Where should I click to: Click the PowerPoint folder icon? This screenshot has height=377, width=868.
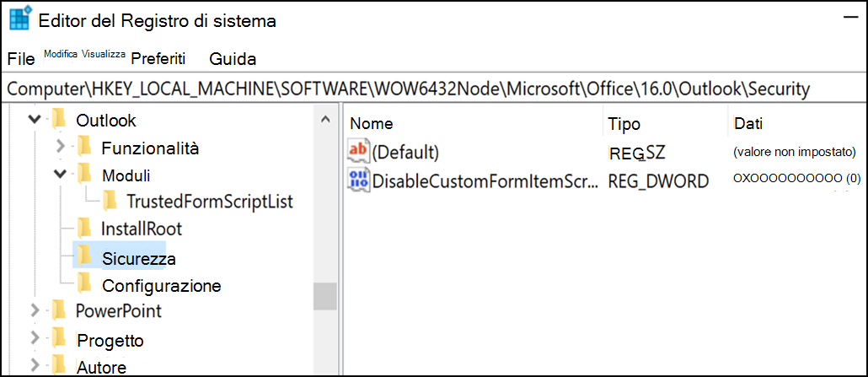click(57, 310)
